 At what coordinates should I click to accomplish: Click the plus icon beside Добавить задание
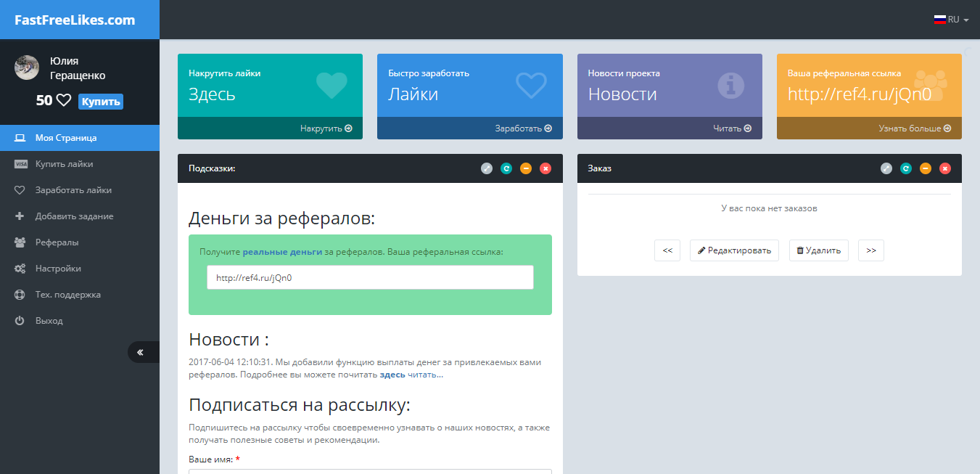pyautogui.click(x=20, y=216)
